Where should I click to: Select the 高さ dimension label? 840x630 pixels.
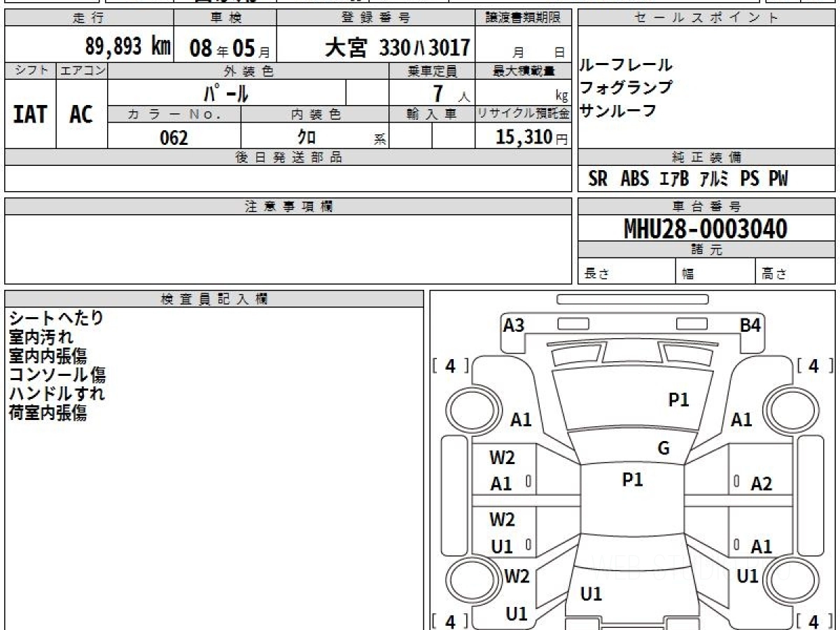coord(774,274)
